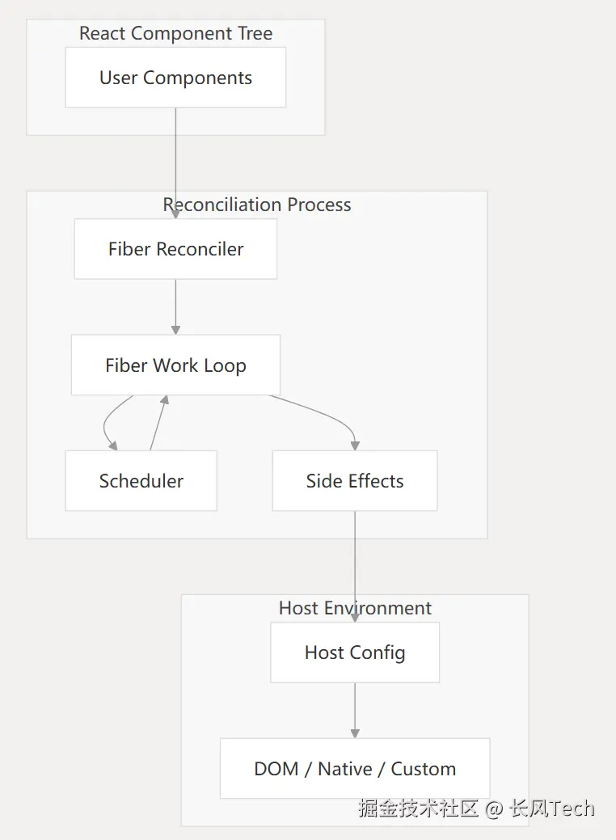Select the Host Config node
The width and height of the screenshot is (616, 840).
[x=354, y=652]
